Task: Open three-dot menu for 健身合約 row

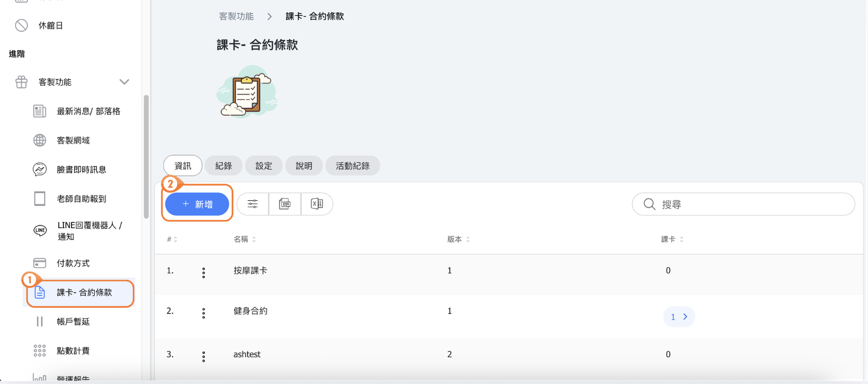Action: pyautogui.click(x=204, y=313)
